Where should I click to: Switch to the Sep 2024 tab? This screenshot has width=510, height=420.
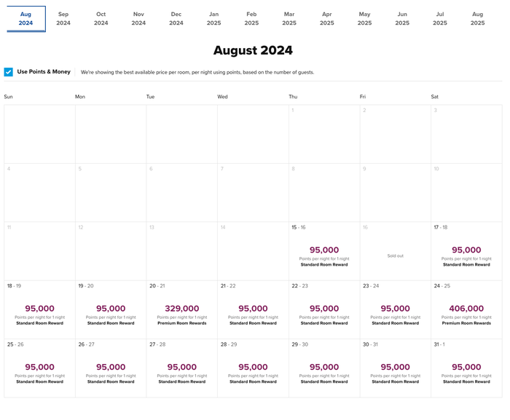63,18
